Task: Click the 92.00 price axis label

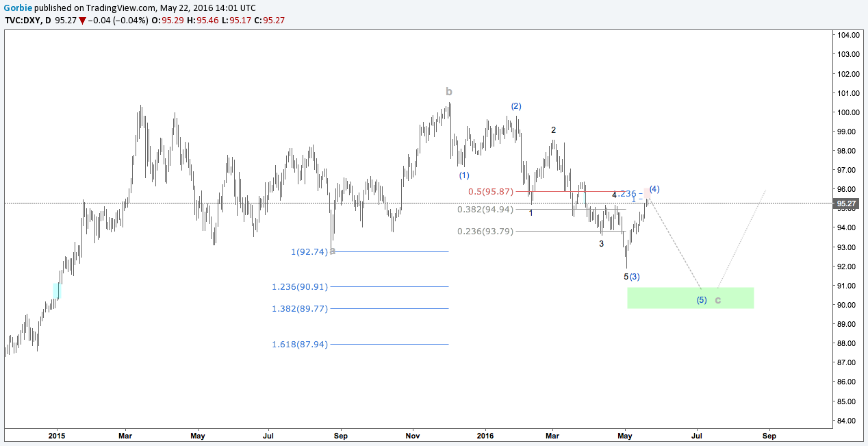Action: 847,267
